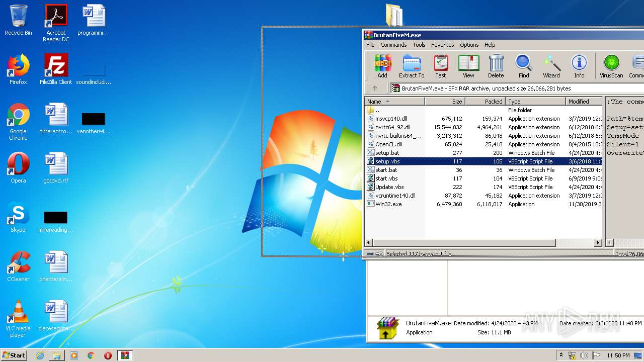644x362 pixels.
Task: Click the scroll-right arrow of file list
Action: click(x=598, y=242)
